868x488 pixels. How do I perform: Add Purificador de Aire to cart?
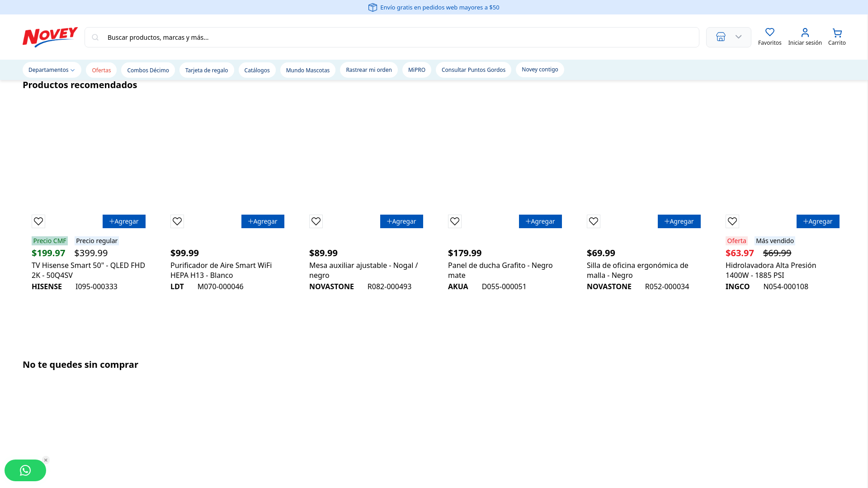click(x=263, y=221)
